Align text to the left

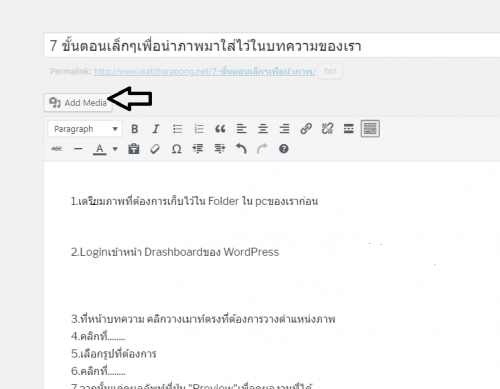tap(241, 129)
